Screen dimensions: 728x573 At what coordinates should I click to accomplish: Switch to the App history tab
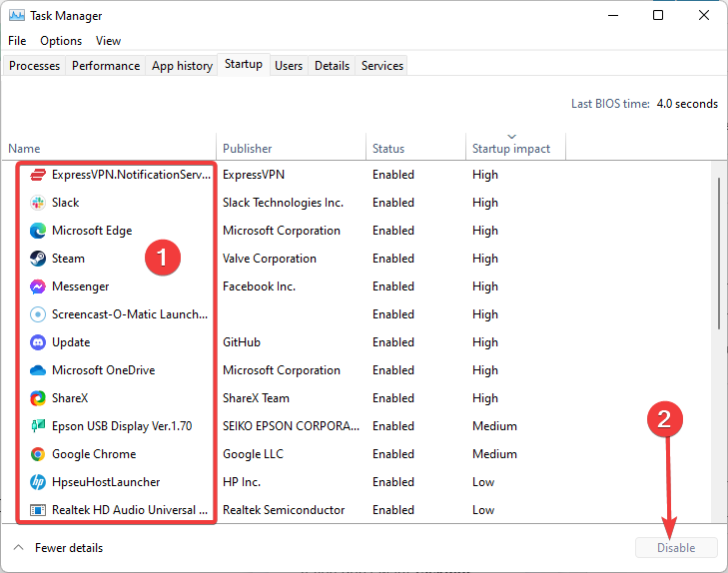(x=182, y=66)
